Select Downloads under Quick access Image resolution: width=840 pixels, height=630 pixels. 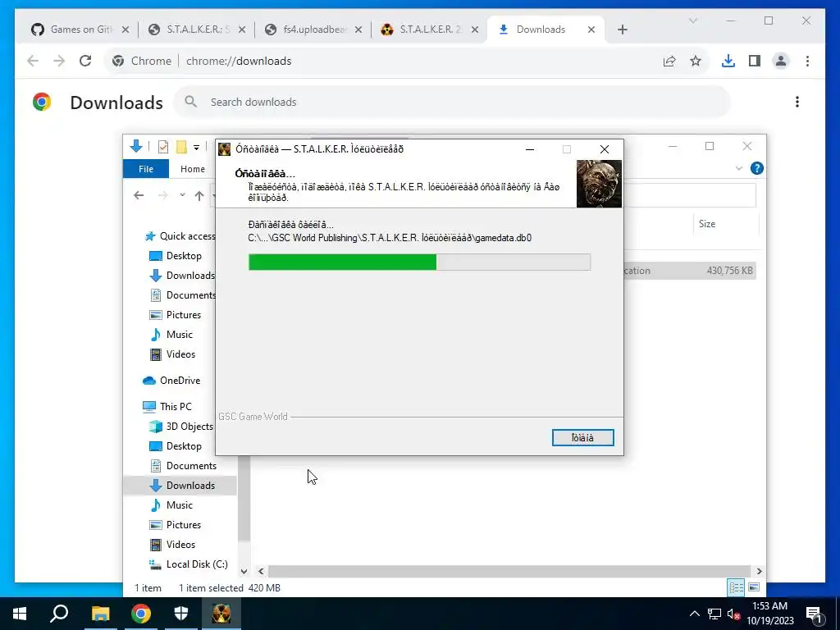click(190, 276)
